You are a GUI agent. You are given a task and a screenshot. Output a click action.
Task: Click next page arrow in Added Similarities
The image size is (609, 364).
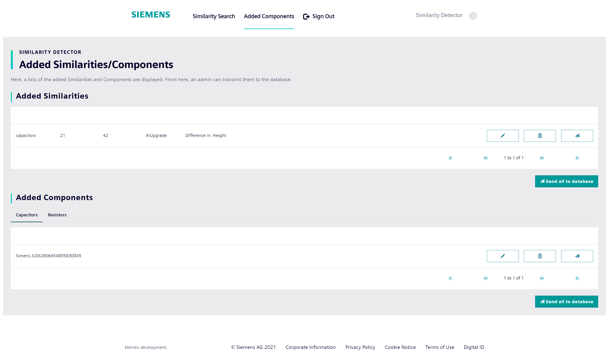(543, 158)
